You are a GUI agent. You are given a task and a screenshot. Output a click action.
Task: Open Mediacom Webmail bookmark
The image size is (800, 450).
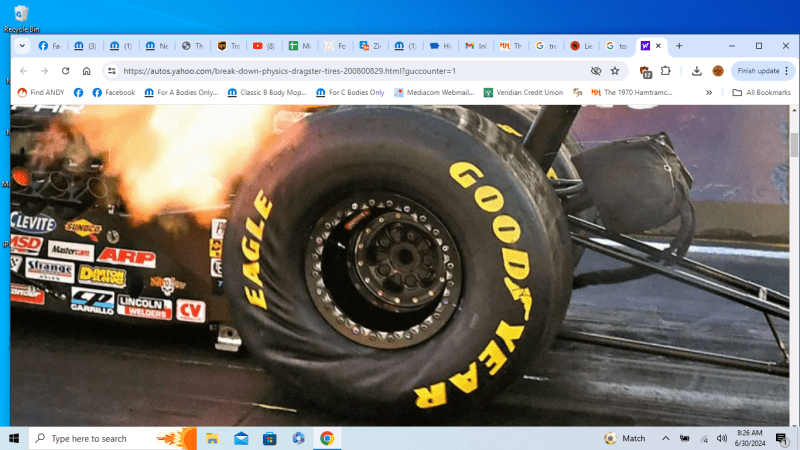pos(434,92)
